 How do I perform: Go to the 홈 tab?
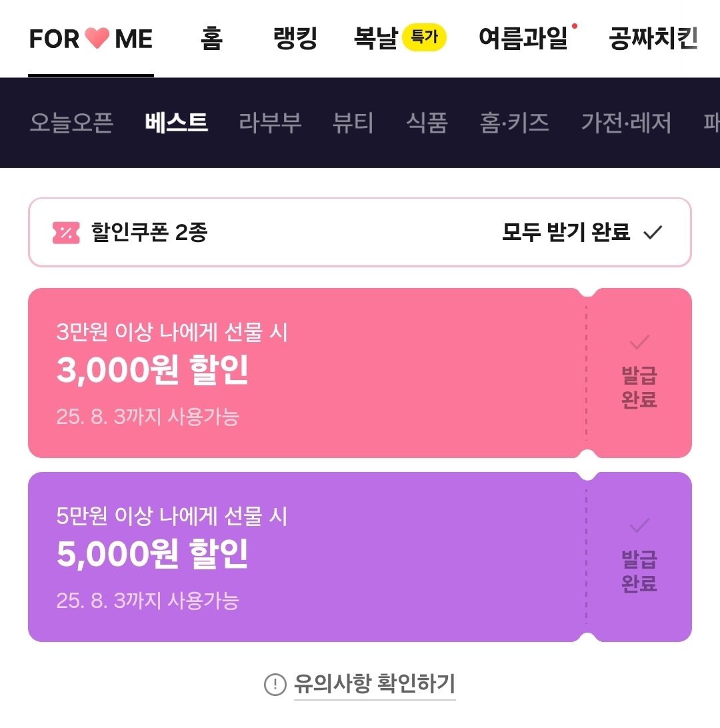[x=212, y=38]
